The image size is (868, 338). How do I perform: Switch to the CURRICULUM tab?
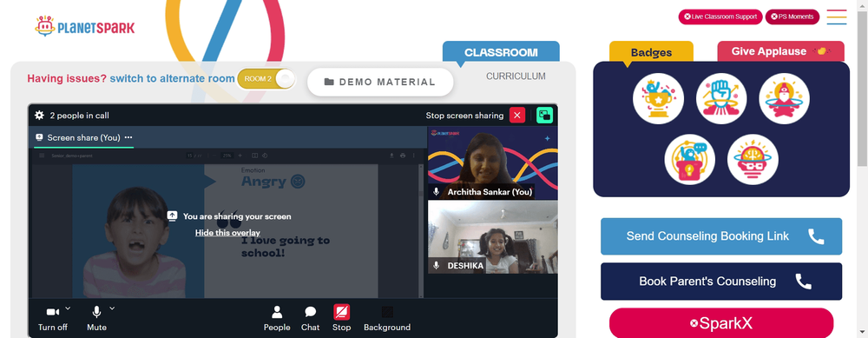pyautogui.click(x=516, y=76)
